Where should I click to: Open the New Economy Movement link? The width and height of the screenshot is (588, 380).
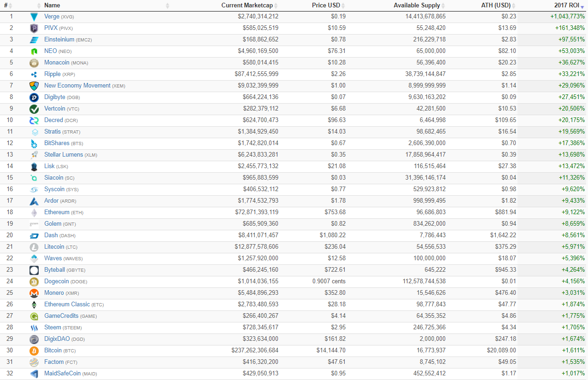tap(77, 86)
